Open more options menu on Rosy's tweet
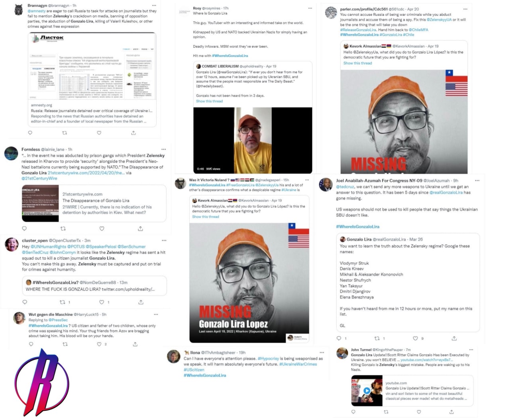This screenshot has width=510, height=420. coord(310,8)
